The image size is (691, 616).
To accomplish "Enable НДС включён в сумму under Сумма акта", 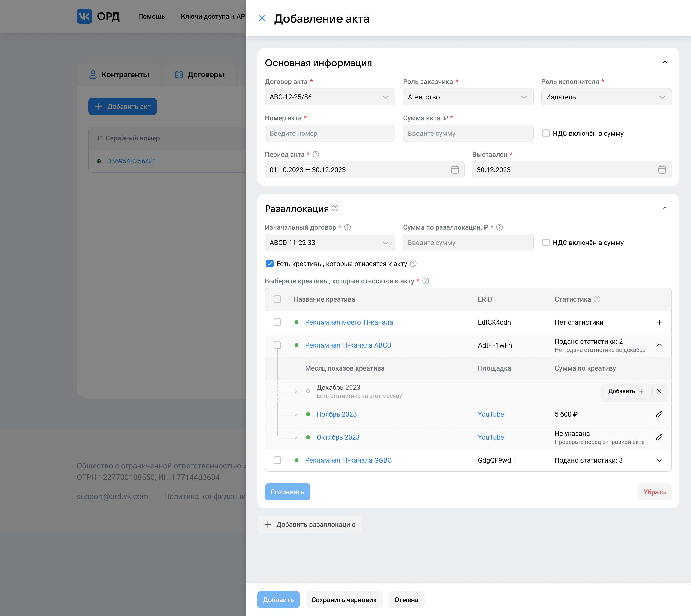I will [x=546, y=133].
